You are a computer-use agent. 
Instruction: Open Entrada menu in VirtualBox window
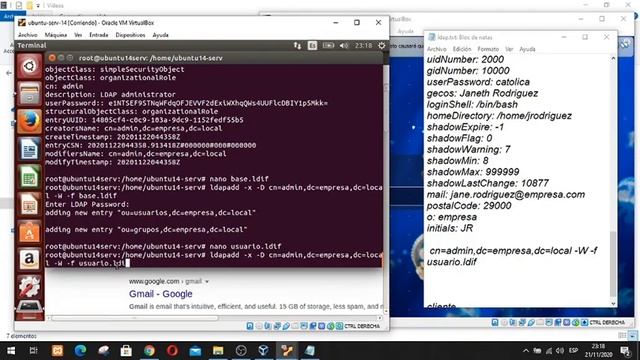[99, 35]
